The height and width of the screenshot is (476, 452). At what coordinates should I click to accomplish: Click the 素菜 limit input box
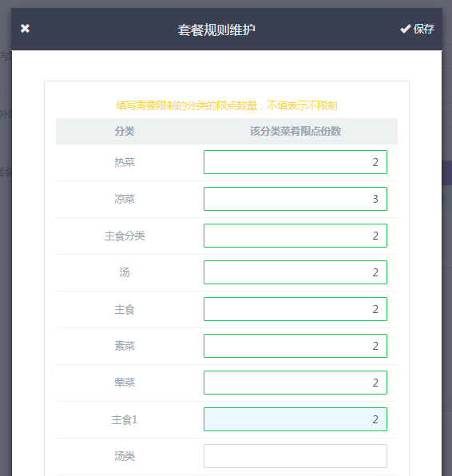[295, 346]
